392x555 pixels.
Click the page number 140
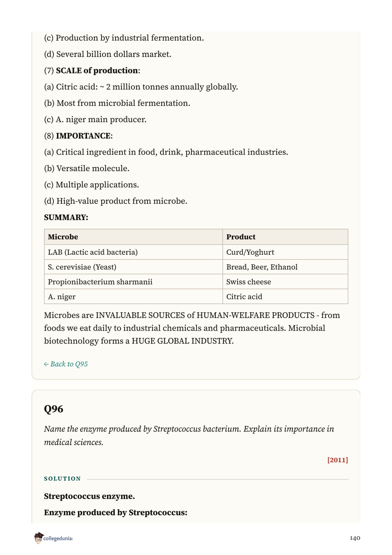[x=355, y=538]
